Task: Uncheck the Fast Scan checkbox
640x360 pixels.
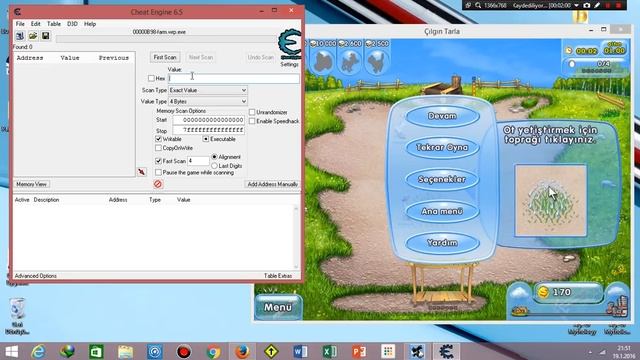Action: tap(158, 161)
